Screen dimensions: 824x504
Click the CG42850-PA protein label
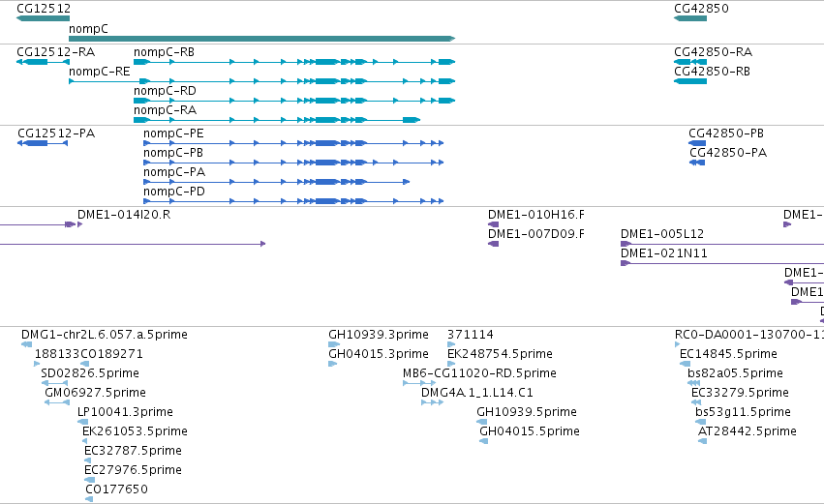point(728,153)
